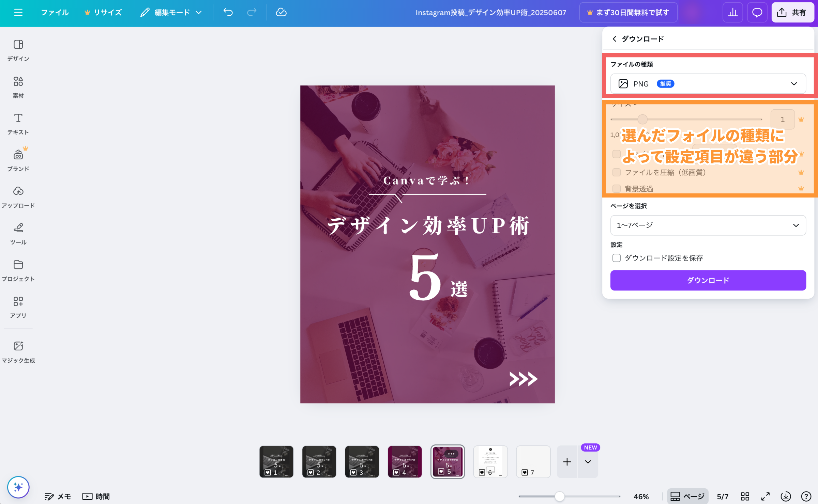818x504 pixels.
Task: Toggle the ページ view button
Action: 687,497
